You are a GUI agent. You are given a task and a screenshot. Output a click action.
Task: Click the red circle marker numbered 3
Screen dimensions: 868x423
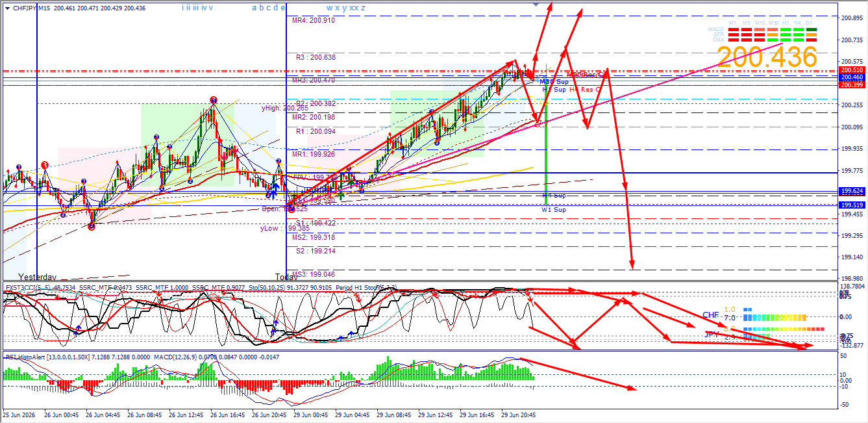pyautogui.click(x=44, y=165)
